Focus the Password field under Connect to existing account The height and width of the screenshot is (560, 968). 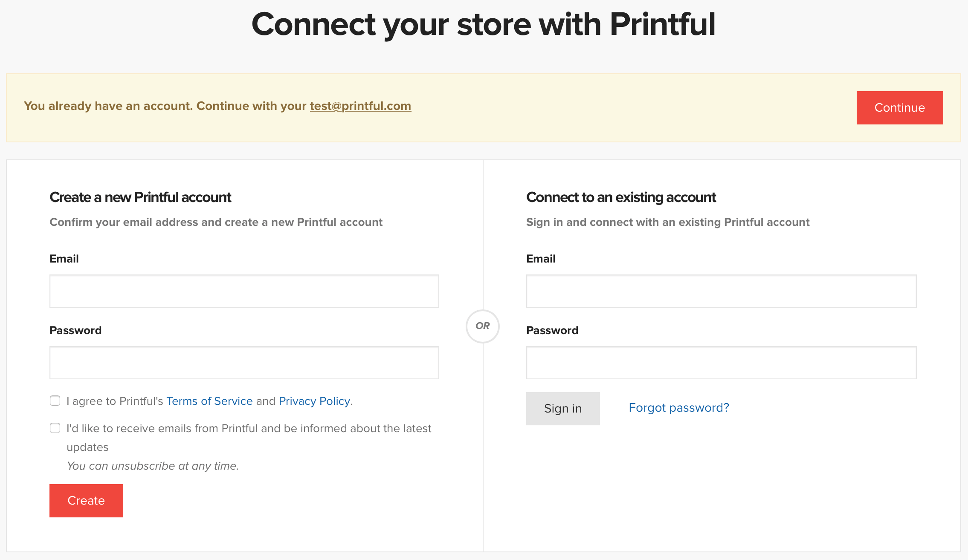pyautogui.click(x=722, y=363)
